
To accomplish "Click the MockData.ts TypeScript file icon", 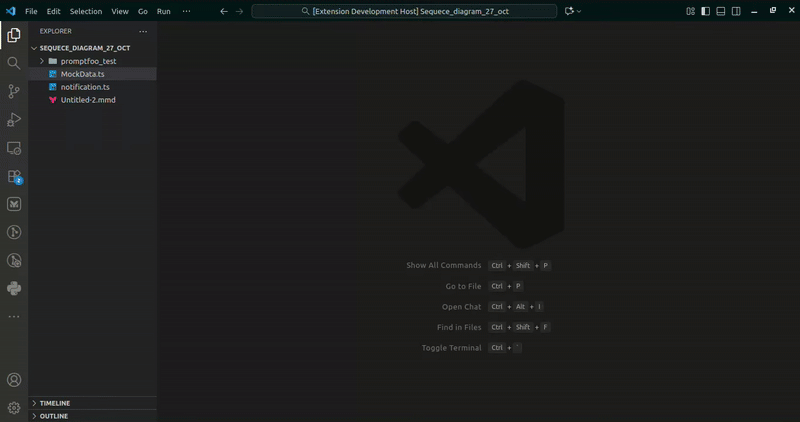I will [x=53, y=74].
